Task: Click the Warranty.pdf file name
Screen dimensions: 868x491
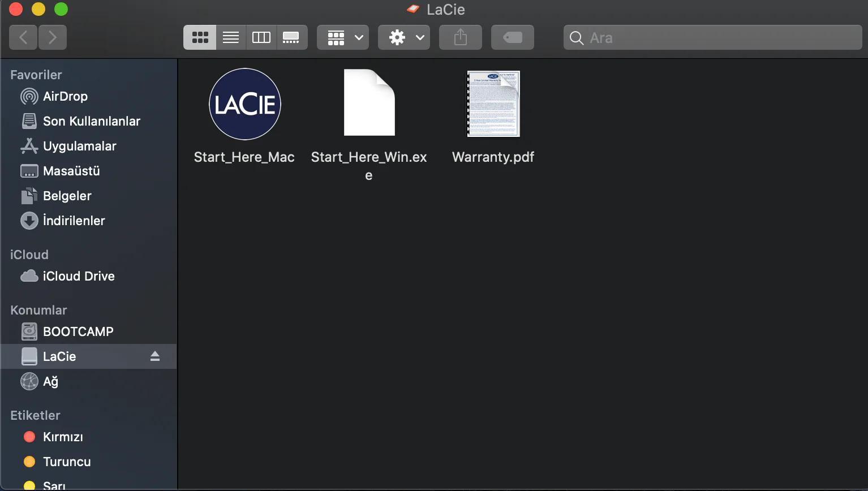Action: tap(493, 157)
